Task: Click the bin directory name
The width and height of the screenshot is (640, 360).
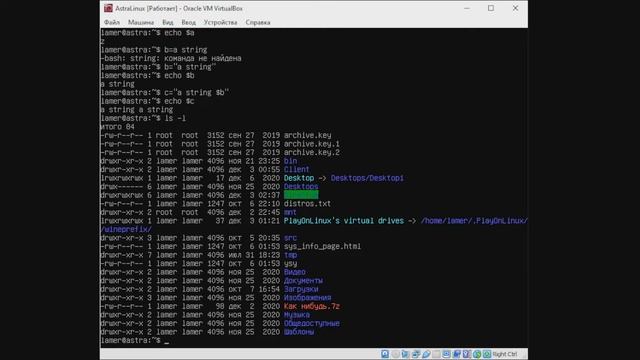Action: (290, 161)
